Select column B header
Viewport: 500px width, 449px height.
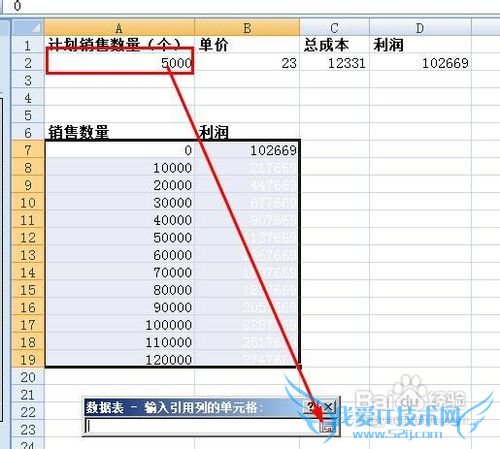247,27
